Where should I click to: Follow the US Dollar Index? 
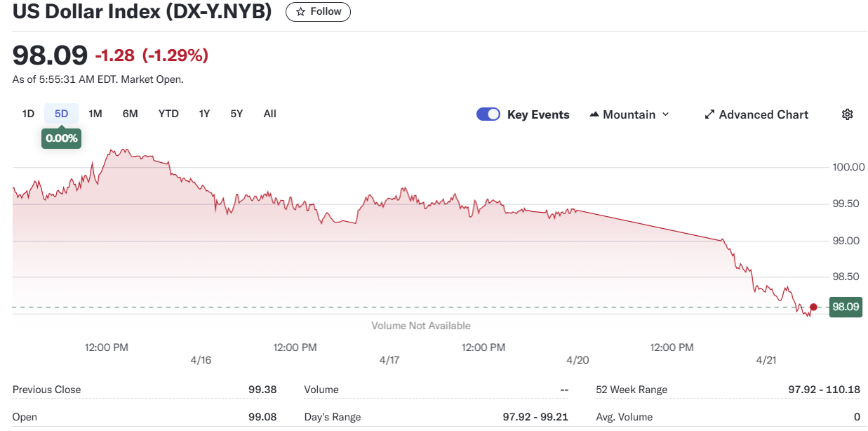(x=318, y=12)
